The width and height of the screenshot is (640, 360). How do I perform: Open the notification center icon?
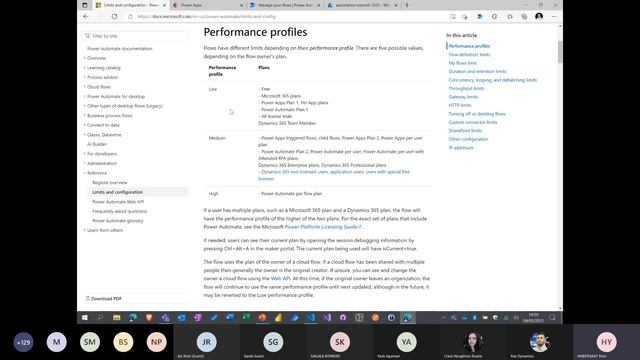pyautogui.click(x=552, y=317)
